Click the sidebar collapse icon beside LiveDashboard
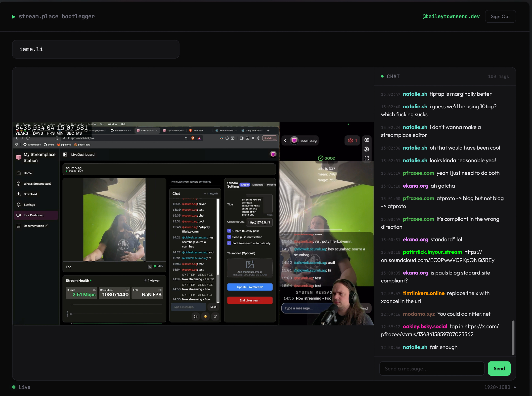The height and width of the screenshot is (396, 532). click(x=65, y=155)
